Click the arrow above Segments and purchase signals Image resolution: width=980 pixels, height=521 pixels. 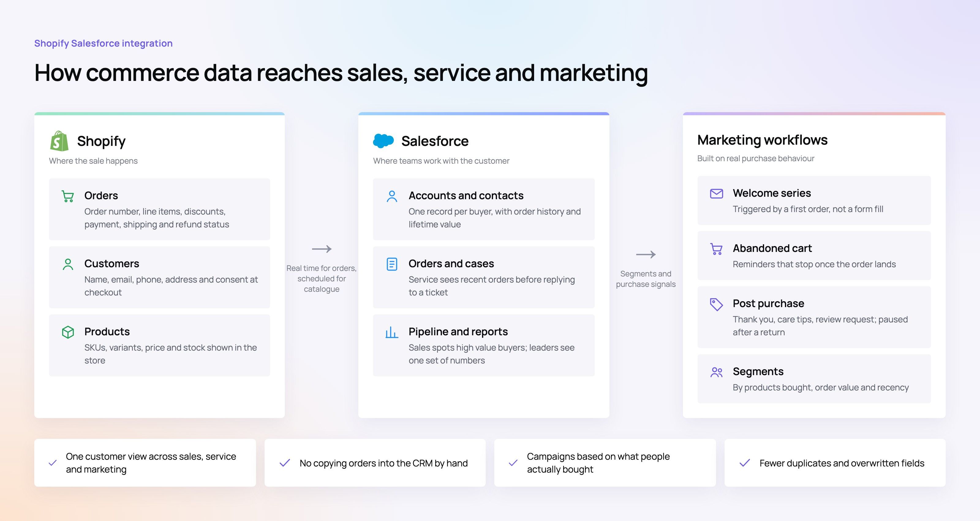[646, 254]
